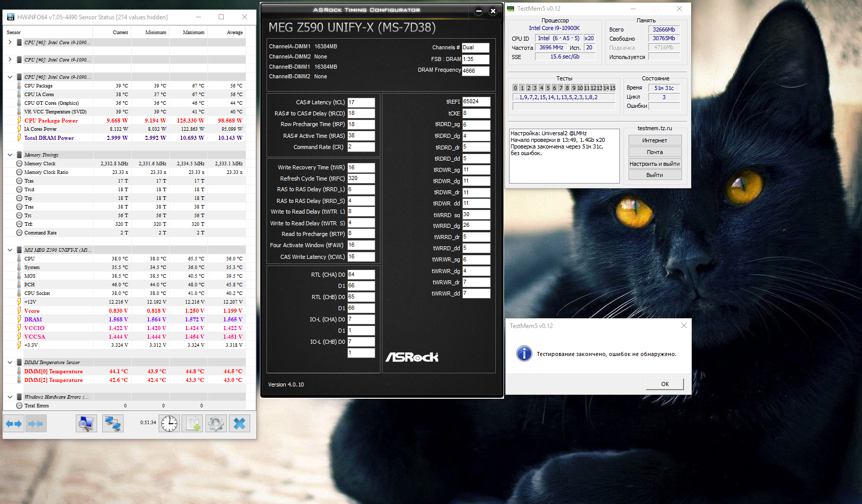
Task: Click the icon beside Total Errors row
Action: [19, 406]
